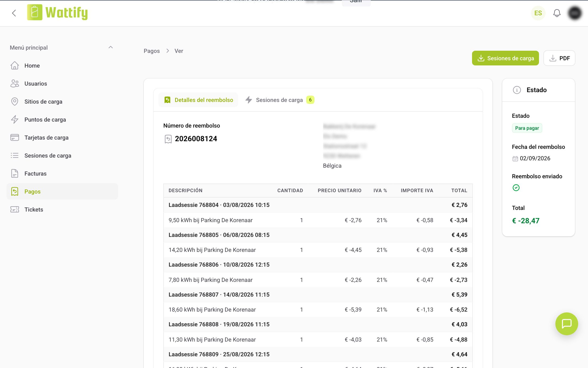
Task: Open the chat support bubble
Action: point(566,324)
